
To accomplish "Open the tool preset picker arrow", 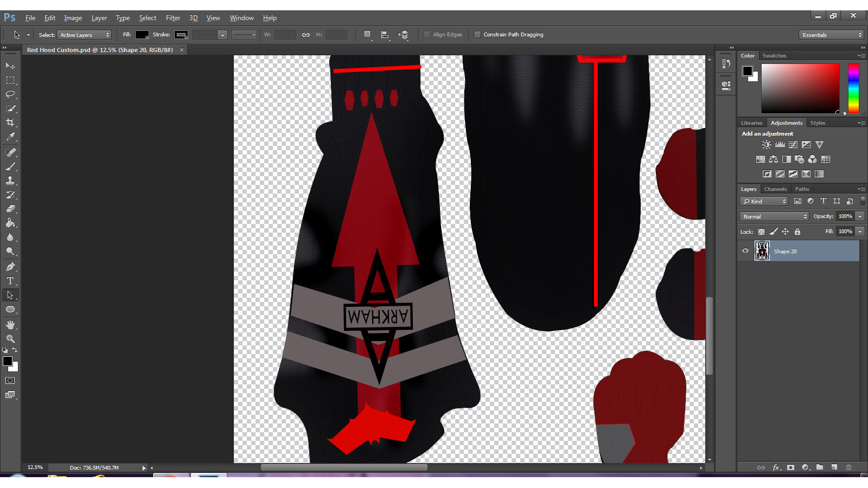I will [x=28, y=35].
